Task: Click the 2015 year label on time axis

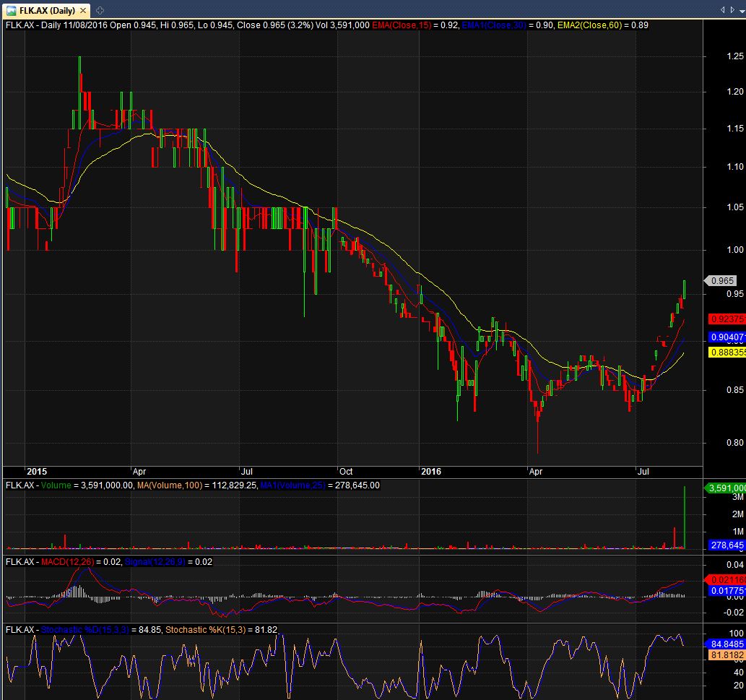Action: pos(37,472)
